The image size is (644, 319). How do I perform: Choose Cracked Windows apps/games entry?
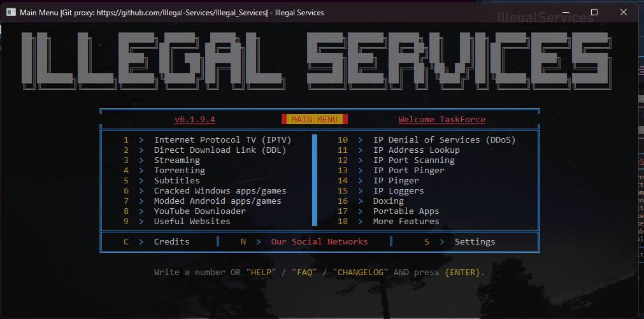220,191
